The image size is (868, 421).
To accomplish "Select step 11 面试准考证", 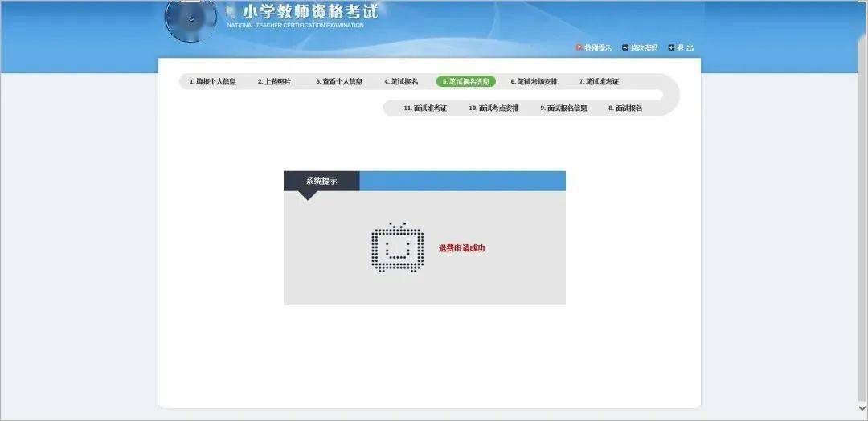I will [425, 108].
